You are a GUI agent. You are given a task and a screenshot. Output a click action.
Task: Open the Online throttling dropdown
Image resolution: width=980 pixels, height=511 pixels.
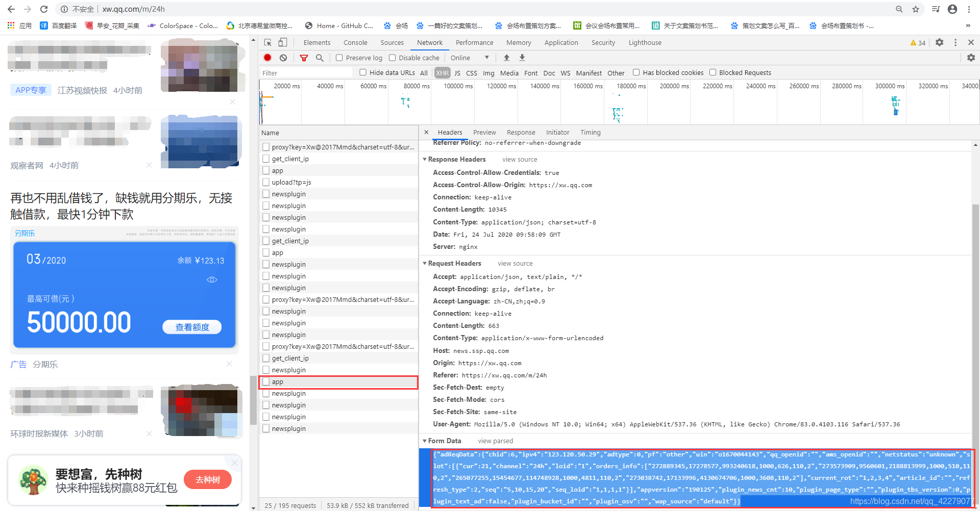click(470, 58)
